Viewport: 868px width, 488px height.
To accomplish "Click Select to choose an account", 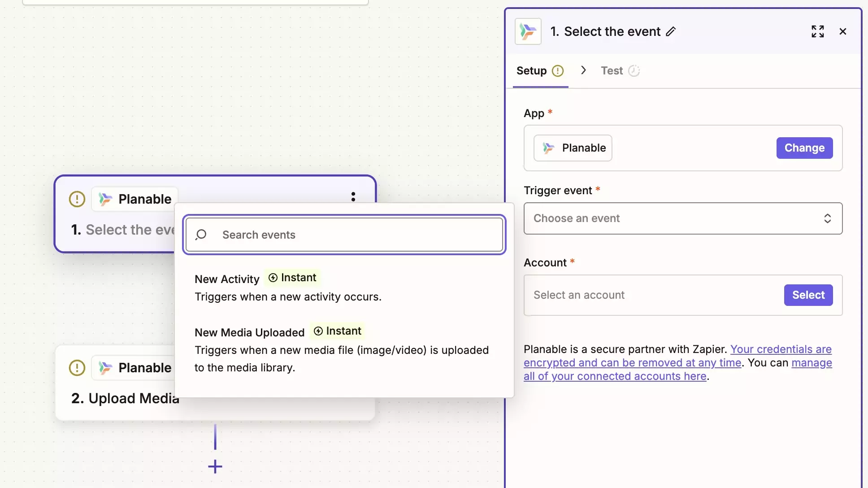I will tap(808, 295).
